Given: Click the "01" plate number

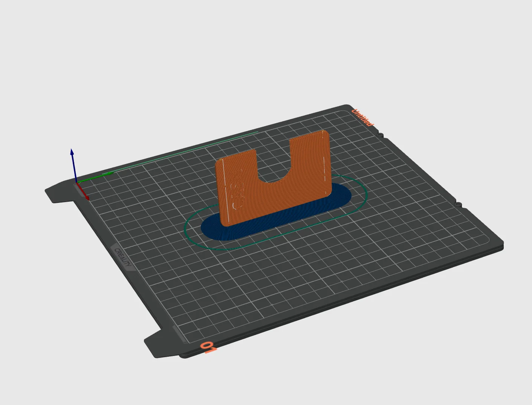Looking at the screenshot, I should [209, 347].
